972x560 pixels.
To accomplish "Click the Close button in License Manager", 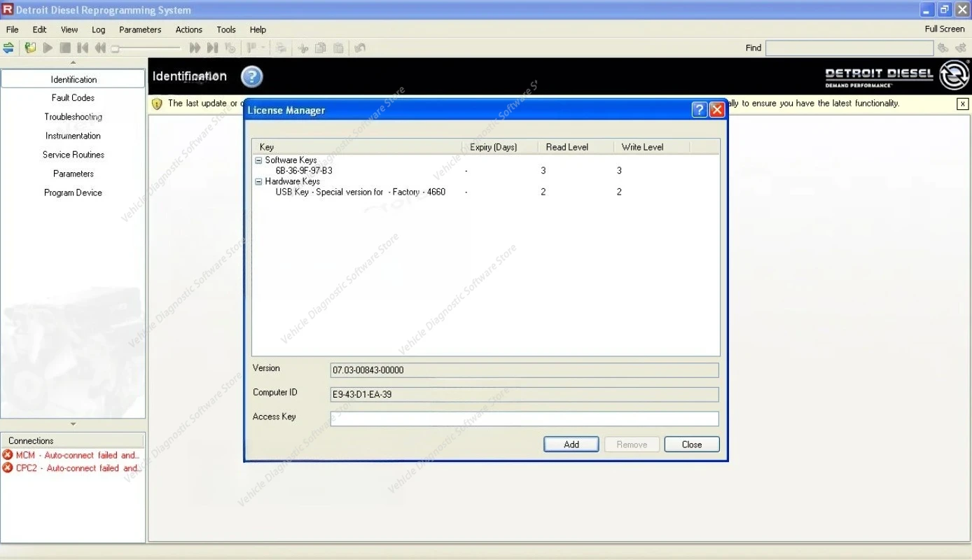I will pos(692,444).
